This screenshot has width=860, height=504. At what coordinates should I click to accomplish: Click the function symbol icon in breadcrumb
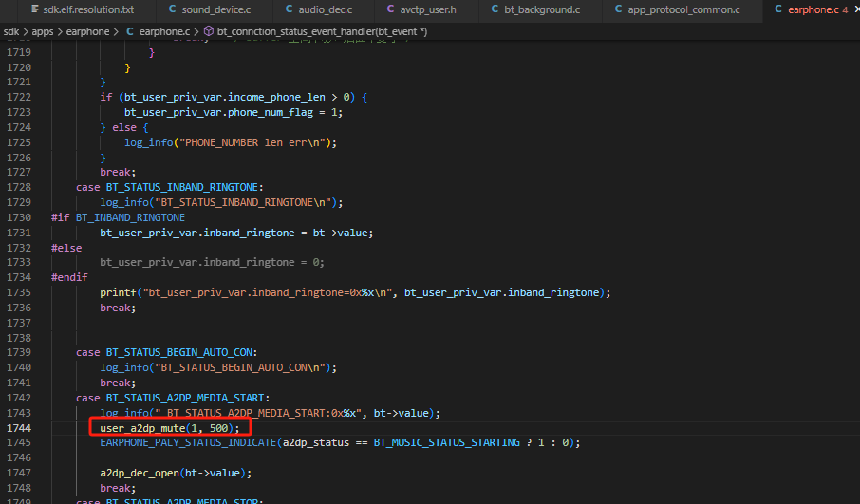coord(209,31)
